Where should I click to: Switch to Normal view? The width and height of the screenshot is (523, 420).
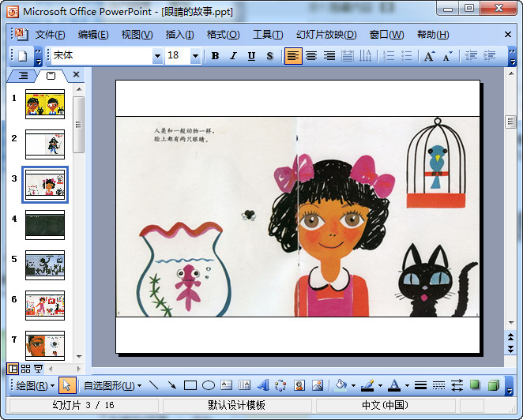[x=13, y=369]
